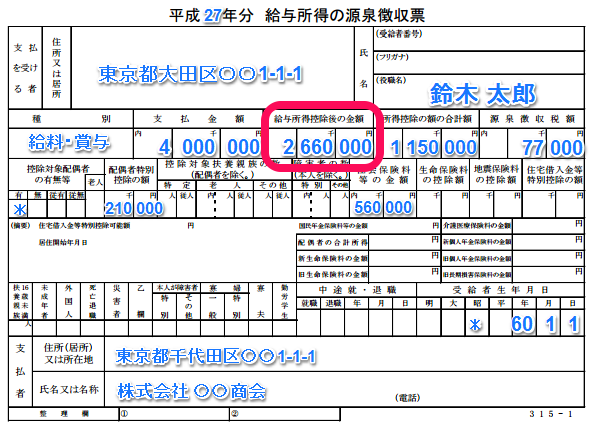Click the 給与所得控除後の金額 header
Screen dimensions: 590x425
(319, 119)
